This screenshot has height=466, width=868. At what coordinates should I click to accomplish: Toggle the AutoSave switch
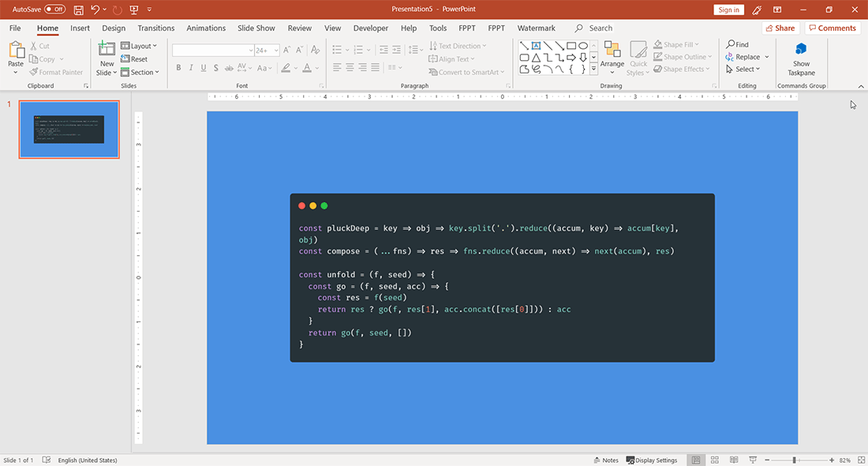54,9
